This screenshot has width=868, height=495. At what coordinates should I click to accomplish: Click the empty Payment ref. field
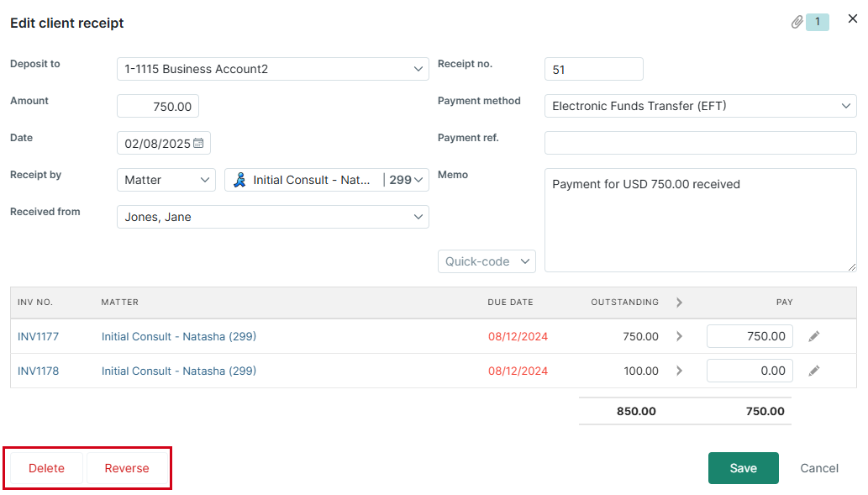tap(700, 143)
